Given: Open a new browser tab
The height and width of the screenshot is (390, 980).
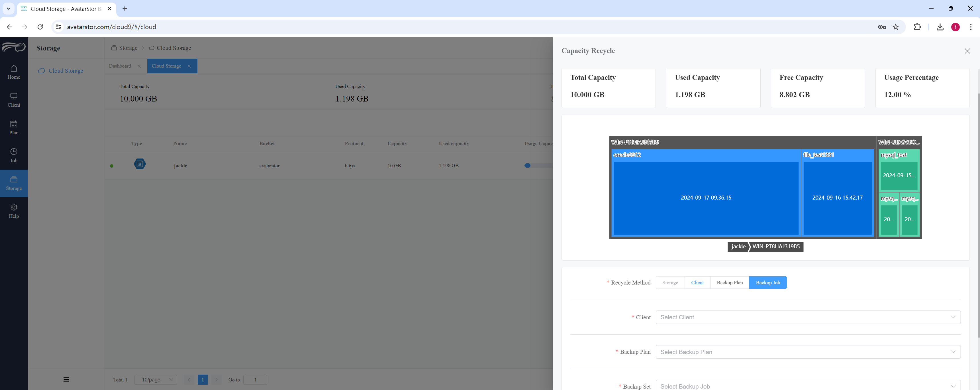Looking at the screenshot, I should click(125, 8).
